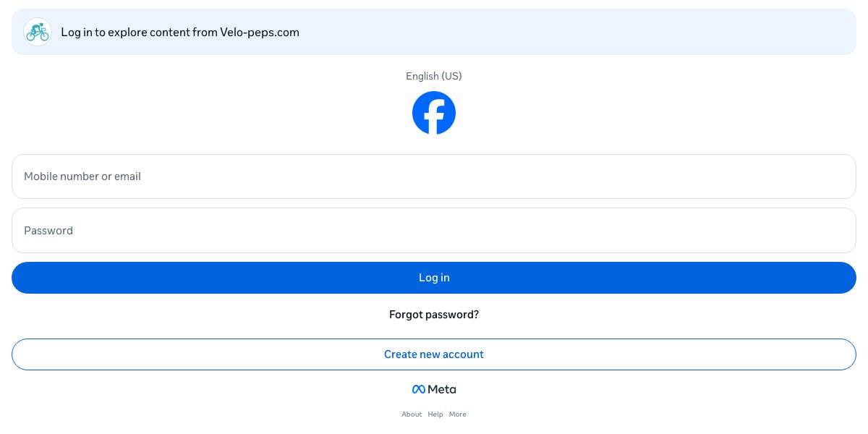Click the 'Password' placeholder text
This screenshot has width=868, height=434.
[x=48, y=231]
